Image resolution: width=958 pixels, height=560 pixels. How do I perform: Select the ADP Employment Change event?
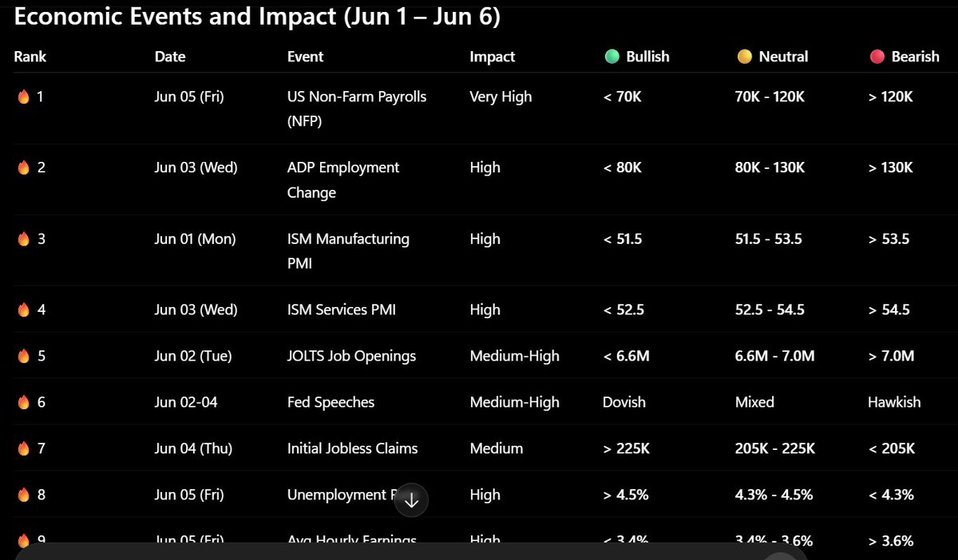[x=343, y=180]
